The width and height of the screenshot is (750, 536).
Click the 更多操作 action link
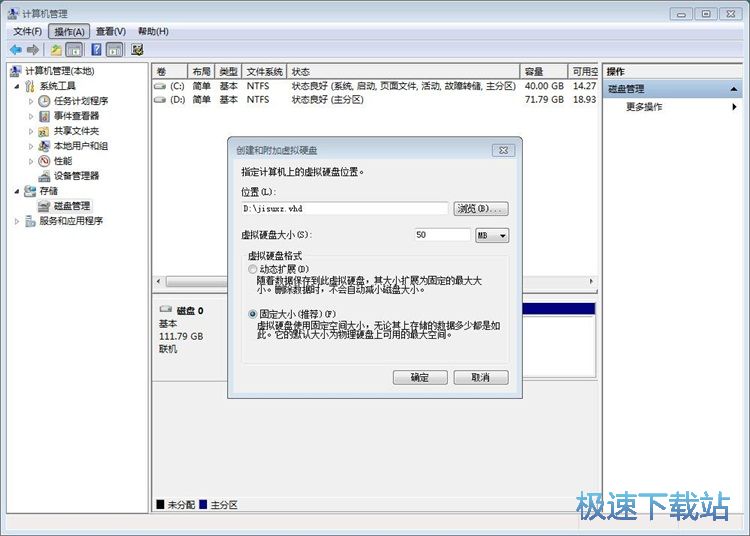[x=644, y=107]
